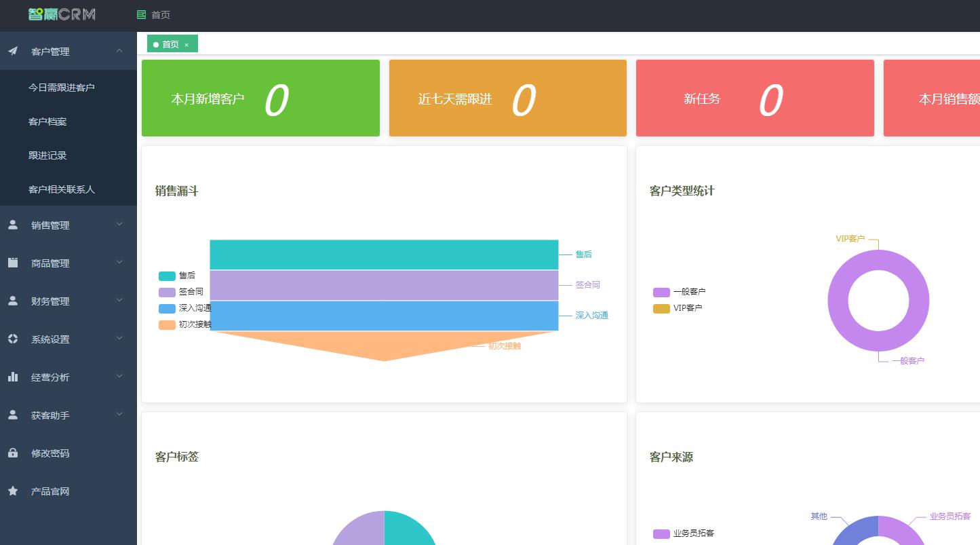The height and width of the screenshot is (545, 980).
Task: Click the star icon beside 产品官网
Action: [x=13, y=491]
